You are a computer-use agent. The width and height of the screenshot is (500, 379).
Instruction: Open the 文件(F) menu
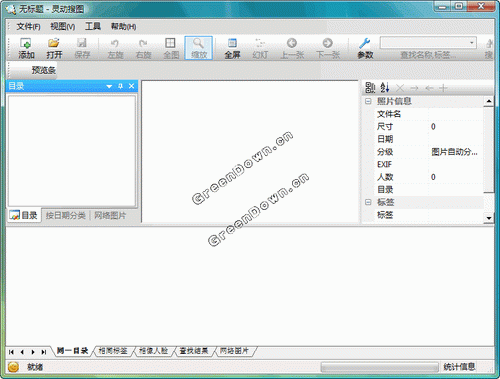(x=28, y=26)
